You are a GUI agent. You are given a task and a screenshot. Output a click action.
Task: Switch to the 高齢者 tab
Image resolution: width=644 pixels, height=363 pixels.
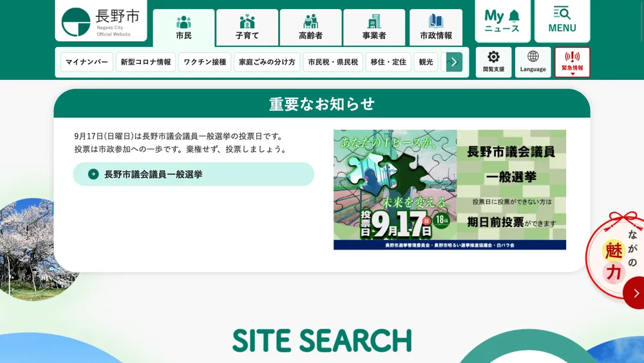(310, 28)
